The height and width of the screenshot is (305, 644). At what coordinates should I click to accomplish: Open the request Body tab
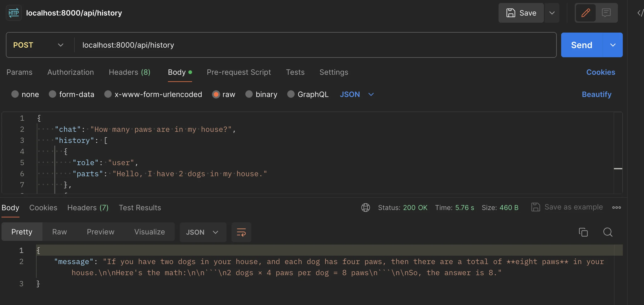[180, 72]
